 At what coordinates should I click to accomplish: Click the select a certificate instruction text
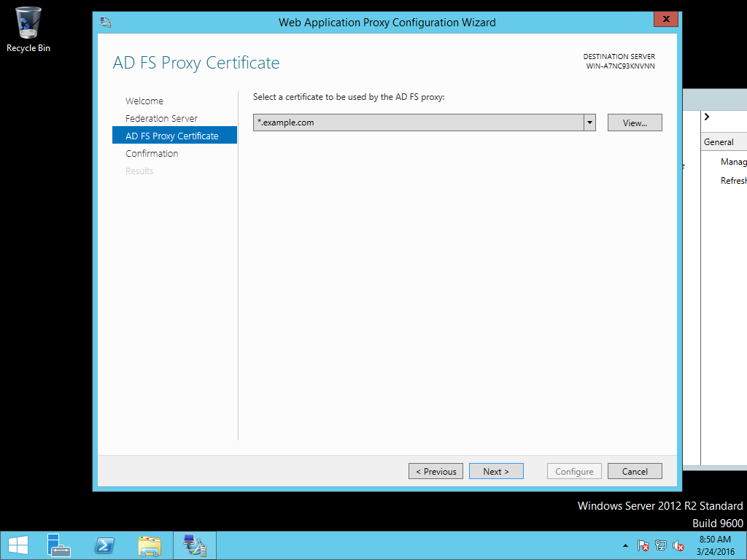[349, 97]
